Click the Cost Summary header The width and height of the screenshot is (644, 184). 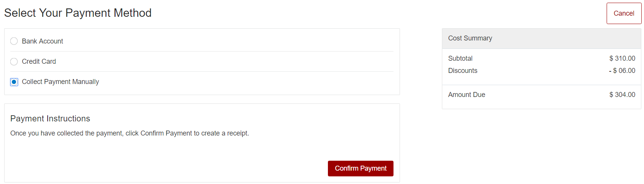tap(470, 38)
